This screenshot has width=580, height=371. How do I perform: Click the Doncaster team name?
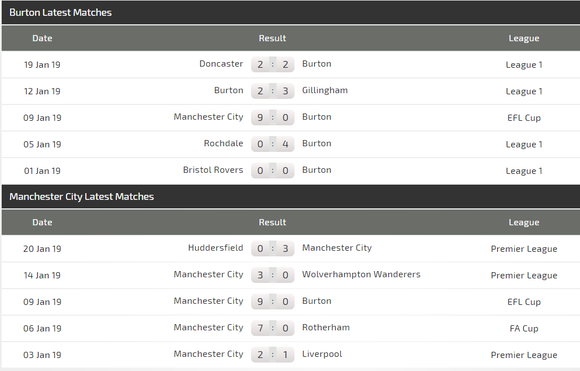221,64
